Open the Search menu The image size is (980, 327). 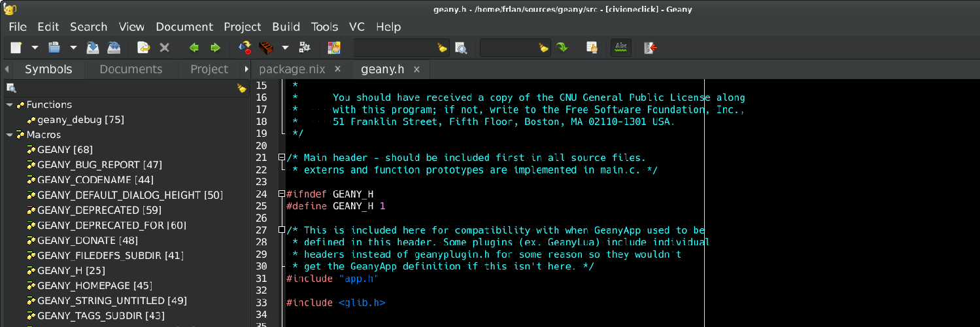pos(88,27)
